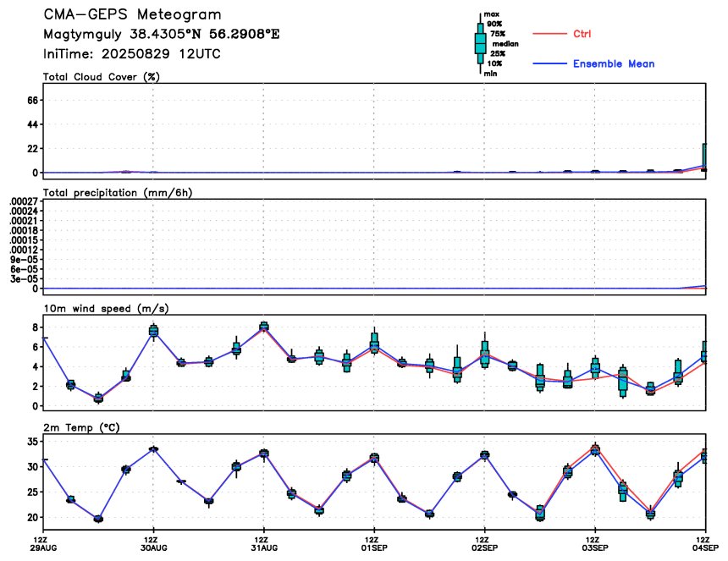Click the '35' temperature axis value

tap(32, 442)
